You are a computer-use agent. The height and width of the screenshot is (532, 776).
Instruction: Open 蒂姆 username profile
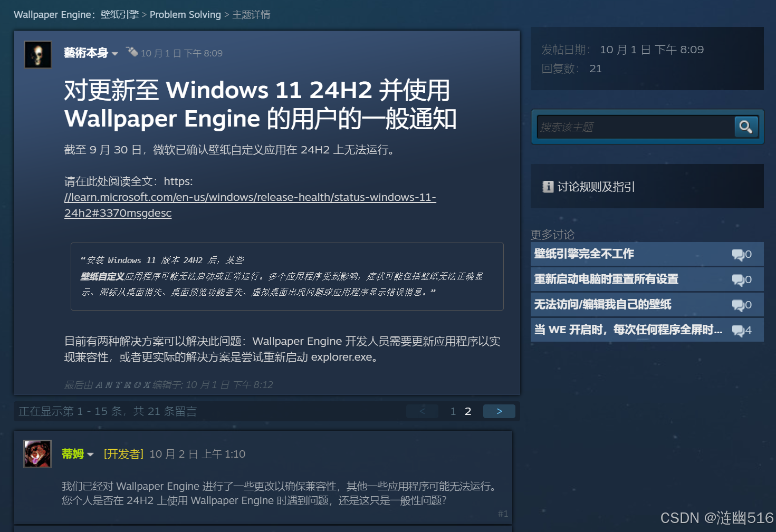point(73,454)
